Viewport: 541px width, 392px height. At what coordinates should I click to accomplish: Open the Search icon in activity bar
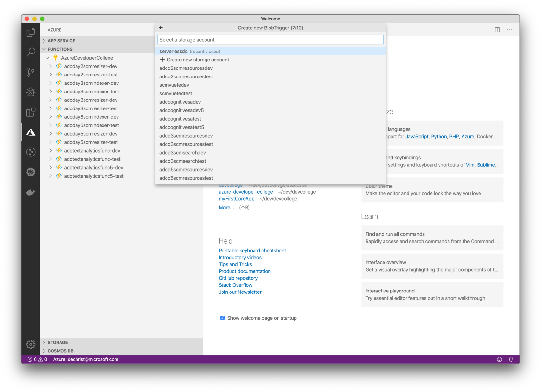tap(30, 52)
